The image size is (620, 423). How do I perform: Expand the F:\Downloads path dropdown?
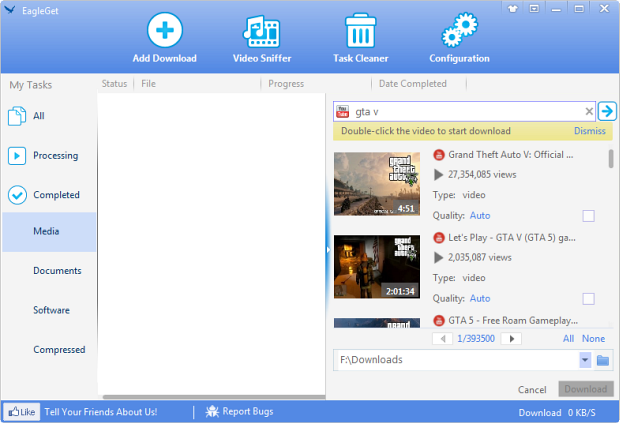coord(585,360)
